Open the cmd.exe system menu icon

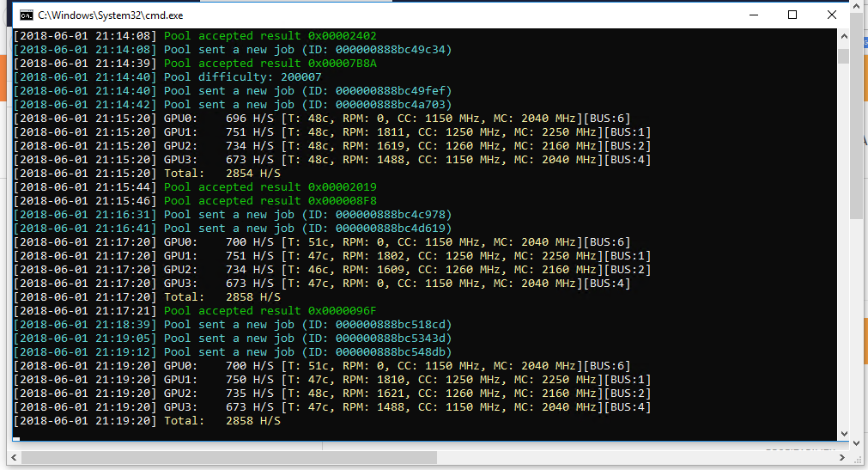point(26,15)
